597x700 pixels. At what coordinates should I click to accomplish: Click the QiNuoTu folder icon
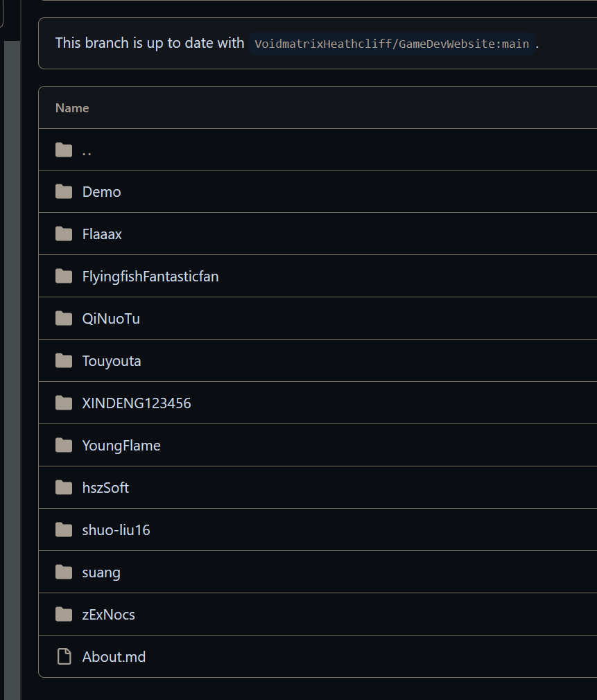coord(63,319)
